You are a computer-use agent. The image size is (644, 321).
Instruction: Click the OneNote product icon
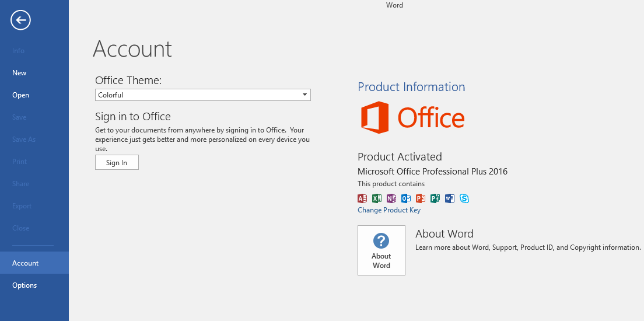click(x=391, y=198)
